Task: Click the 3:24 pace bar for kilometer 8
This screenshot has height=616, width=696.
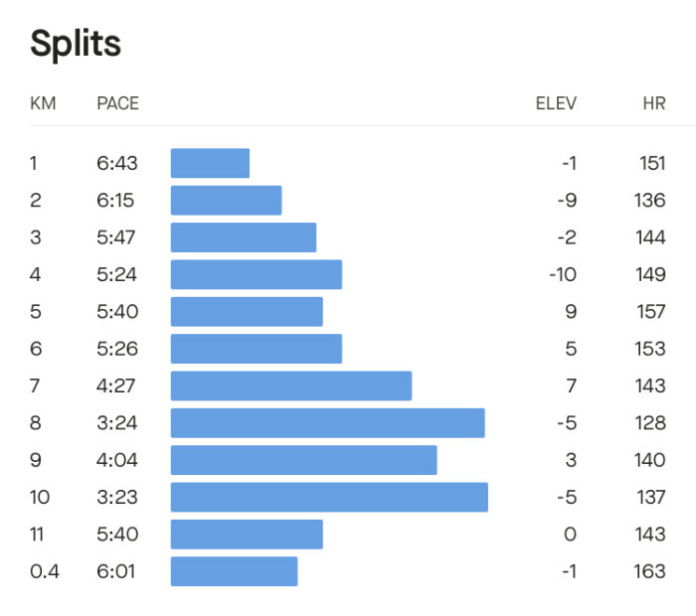Action: click(x=328, y=423)
